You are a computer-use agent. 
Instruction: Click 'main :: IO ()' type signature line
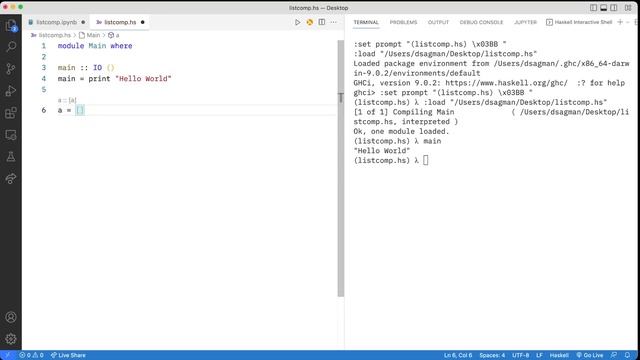tap(86, 68)
